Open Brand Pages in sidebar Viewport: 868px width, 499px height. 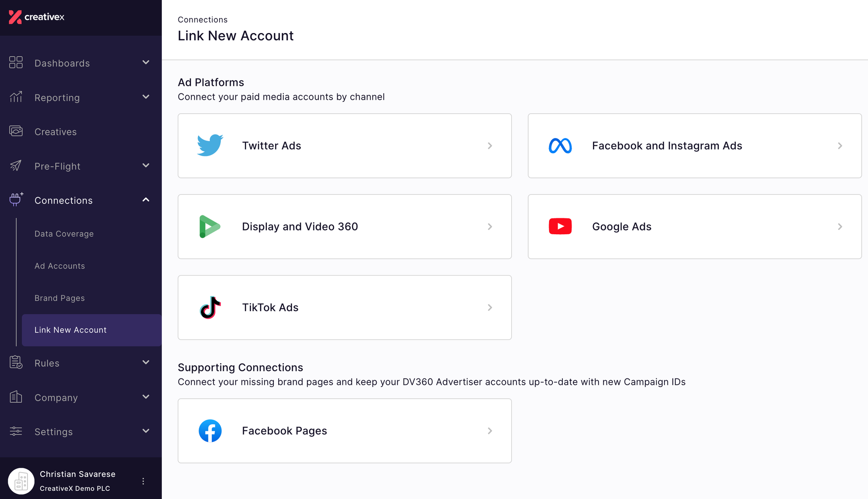tap(60, 298)
